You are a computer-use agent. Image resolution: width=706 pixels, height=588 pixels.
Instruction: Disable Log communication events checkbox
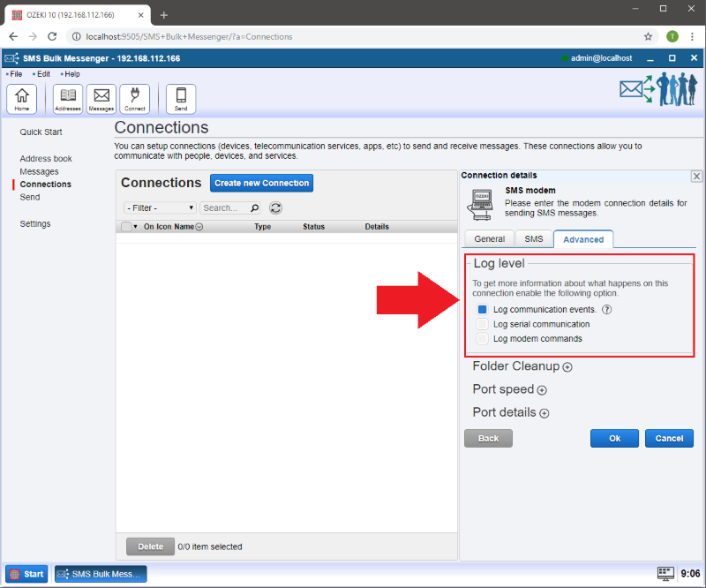click(483, 310)
